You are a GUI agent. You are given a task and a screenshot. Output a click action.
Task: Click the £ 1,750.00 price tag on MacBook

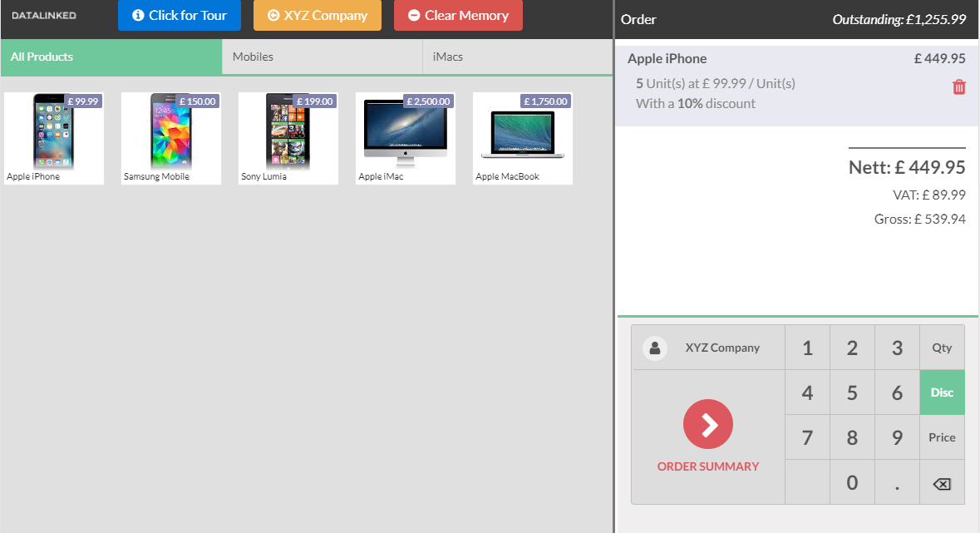tap(545, 101)
